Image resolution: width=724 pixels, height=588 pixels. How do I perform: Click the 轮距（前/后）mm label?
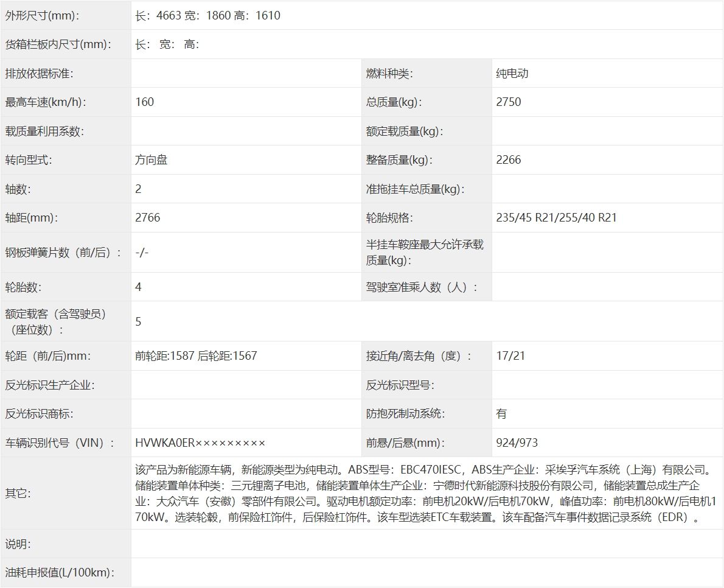pos(48,355)
